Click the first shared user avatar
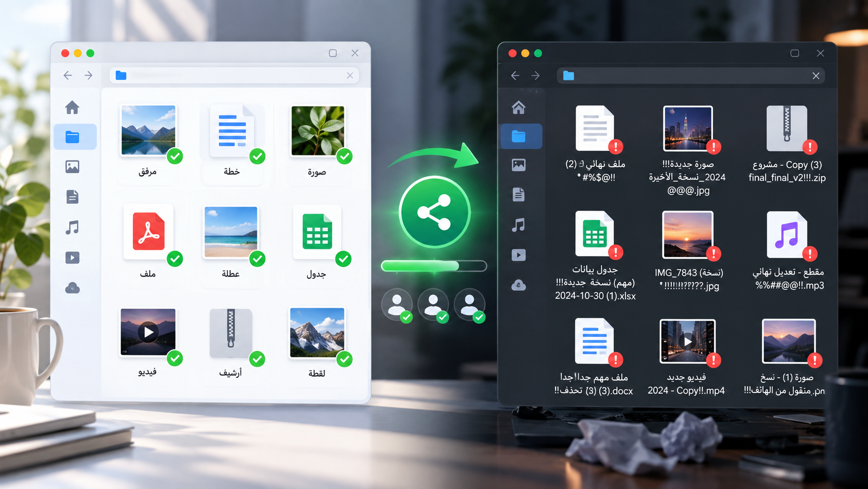The height and width of the screenshot is (489, 868). coord(397,305)
